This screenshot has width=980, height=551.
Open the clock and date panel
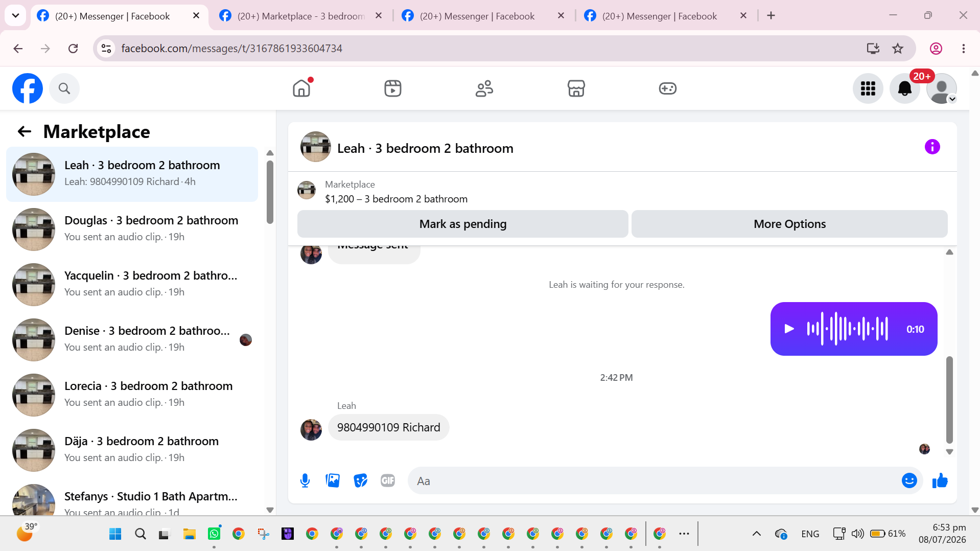click(942, 533)
